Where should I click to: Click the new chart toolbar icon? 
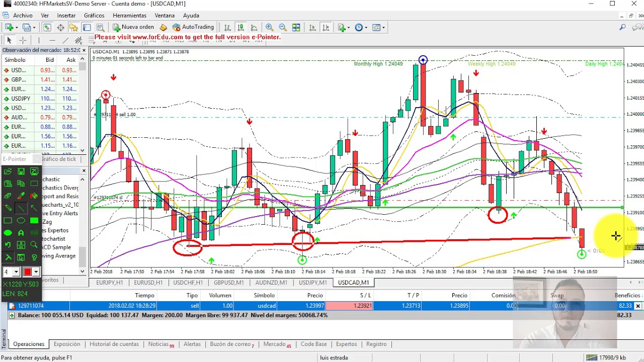[9, 27]
